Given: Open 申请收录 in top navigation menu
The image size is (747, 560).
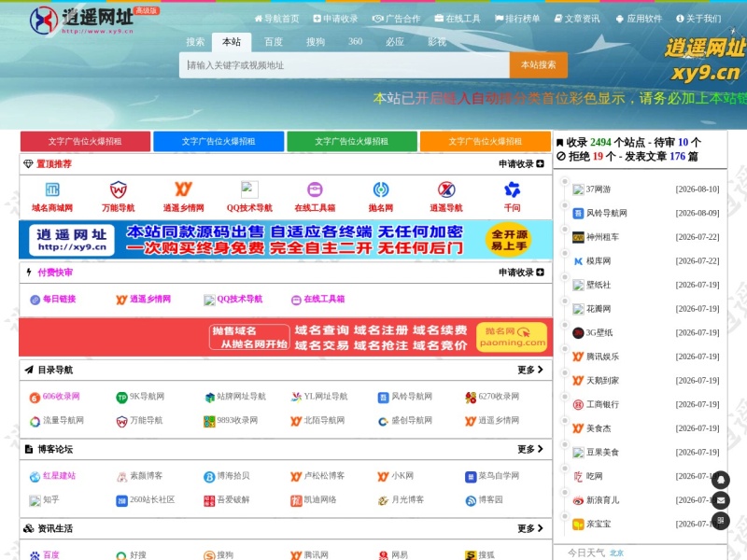Looking at the screenshot, I should pyautogui.click(x=335, y=19).
